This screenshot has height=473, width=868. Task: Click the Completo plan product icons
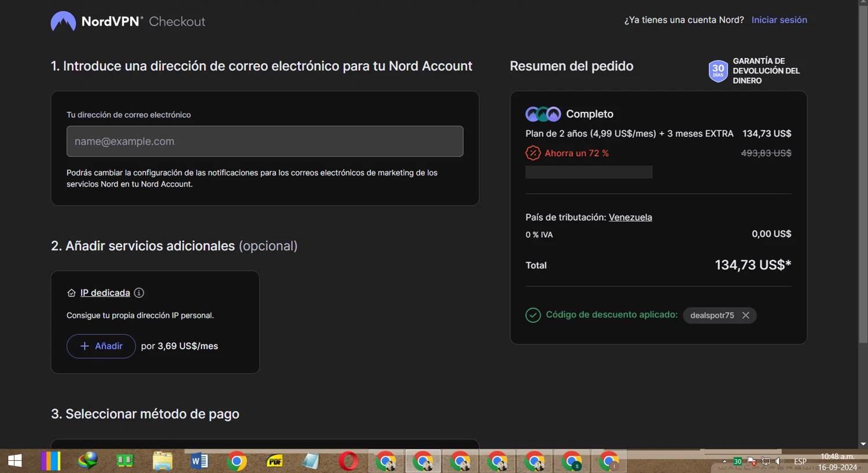click(543, 114)
